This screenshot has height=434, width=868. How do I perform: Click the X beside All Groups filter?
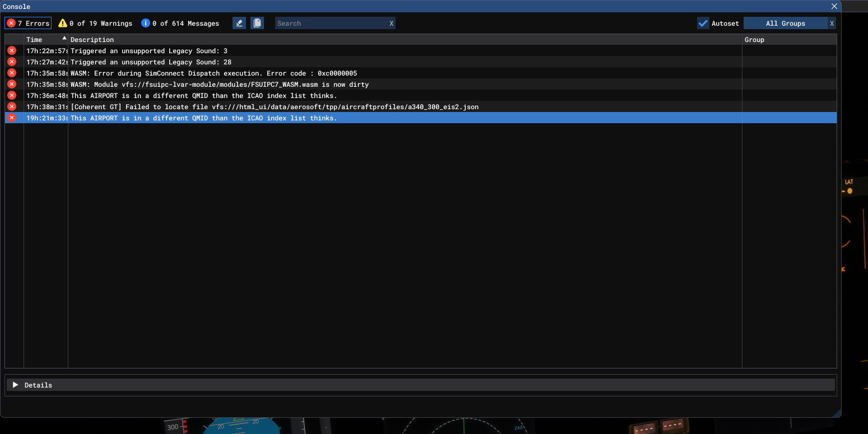(832, 23)
